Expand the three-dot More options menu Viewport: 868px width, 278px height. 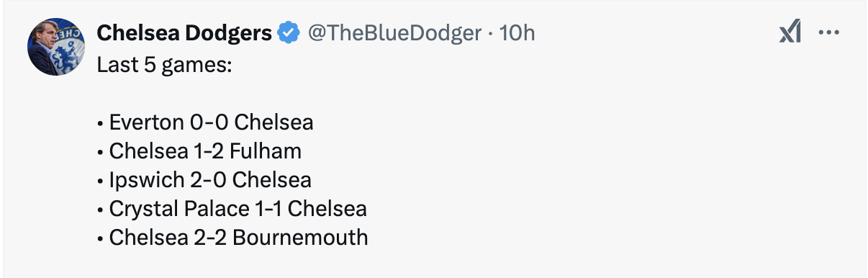point(829,32)
